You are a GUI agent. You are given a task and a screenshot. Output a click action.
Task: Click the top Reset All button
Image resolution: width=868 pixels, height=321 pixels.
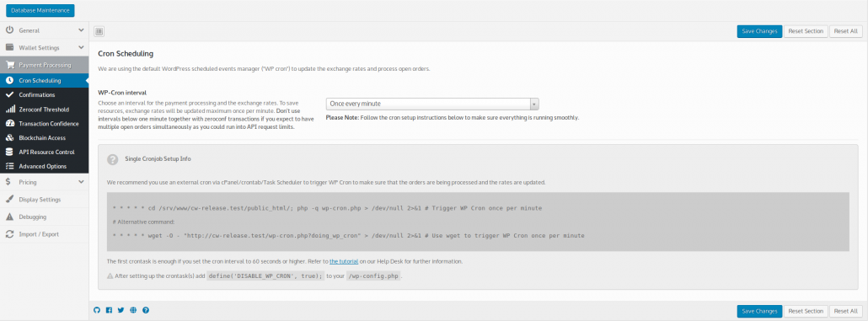[846, 31]
